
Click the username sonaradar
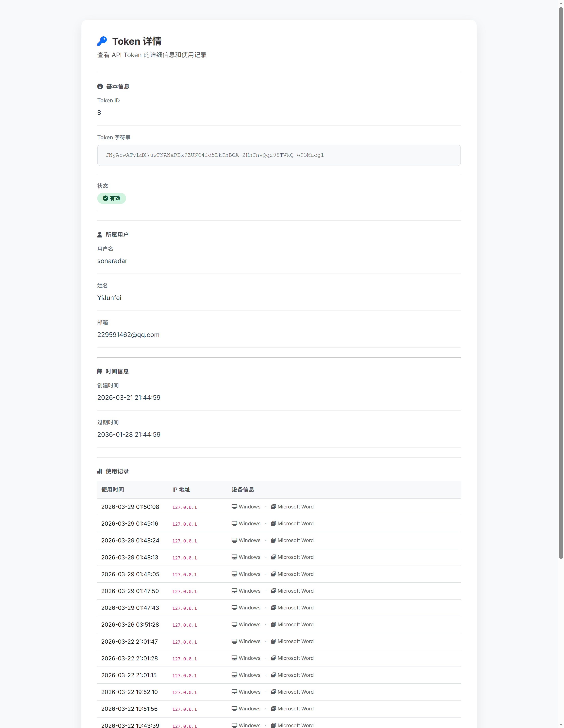pyautogui.click(x=112, y=261)
